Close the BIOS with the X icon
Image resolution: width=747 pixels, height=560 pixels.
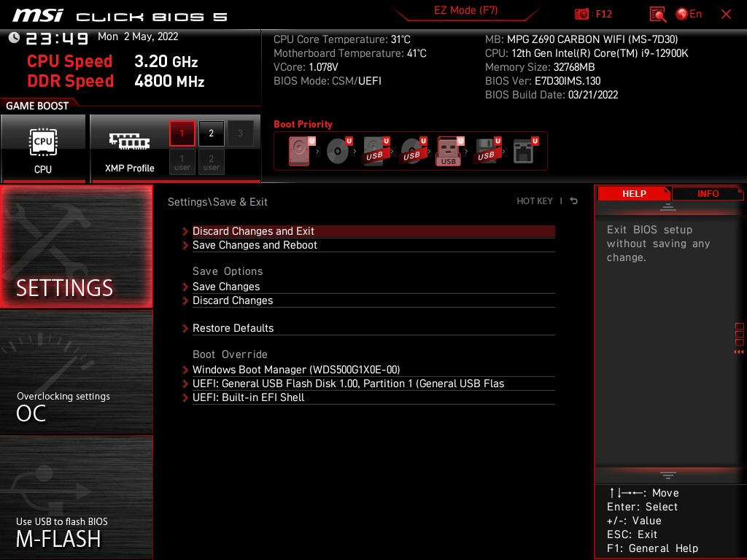(x=726, y=15)
